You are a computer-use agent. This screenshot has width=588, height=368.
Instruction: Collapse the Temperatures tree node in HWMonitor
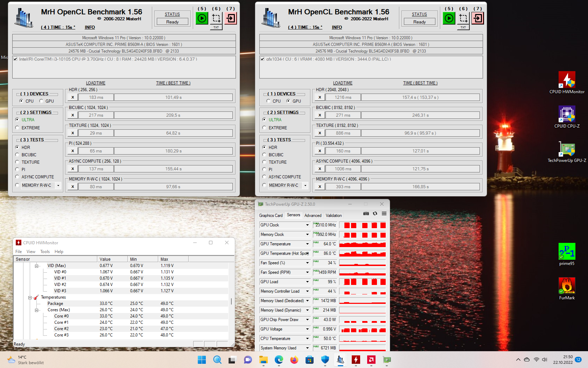[x=30, y=298]
